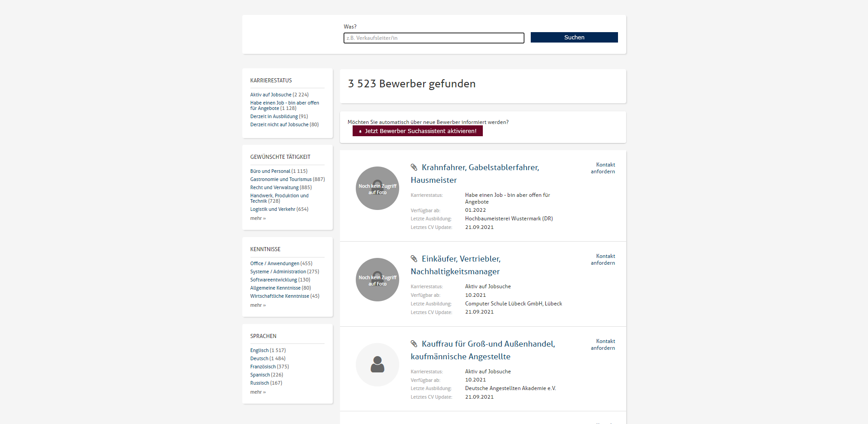Activate the Bewerber Suchassistent button
This screenshot has height=424, width=868.
[x=417, y=131]
